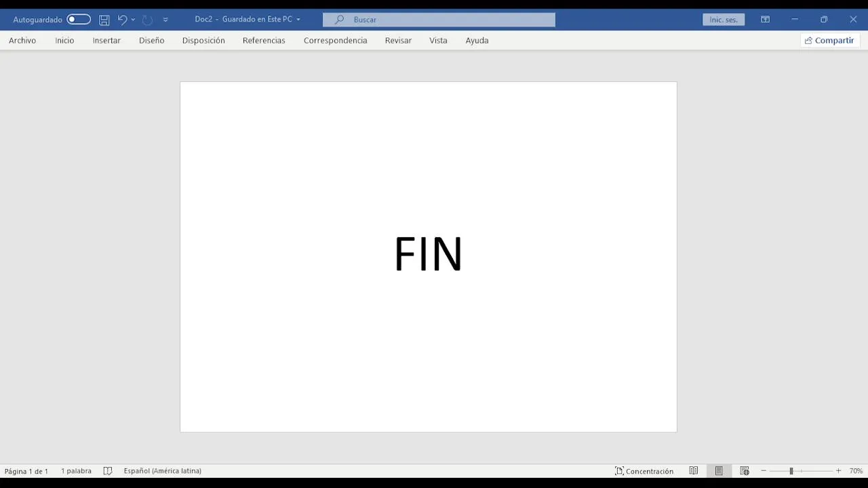This screenshot has height=488, width=868.
Task: Click the zoom slider handle
Action: [791, 471]
